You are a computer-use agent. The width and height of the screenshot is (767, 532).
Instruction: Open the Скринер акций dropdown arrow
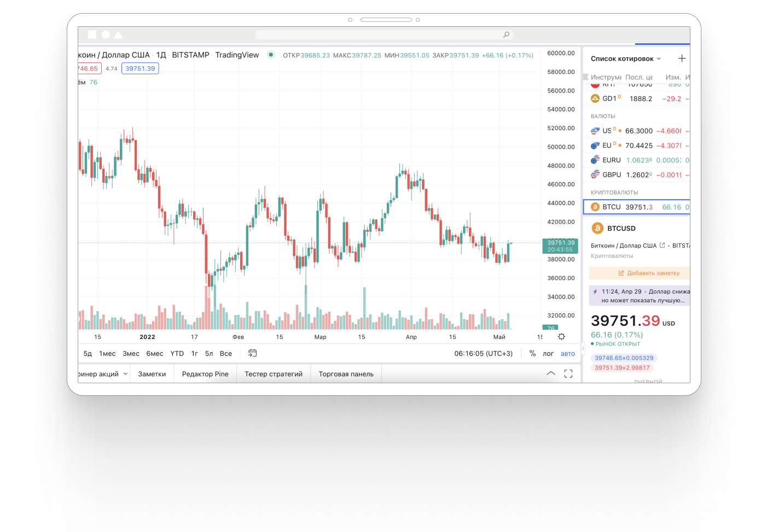pos(125,374)
